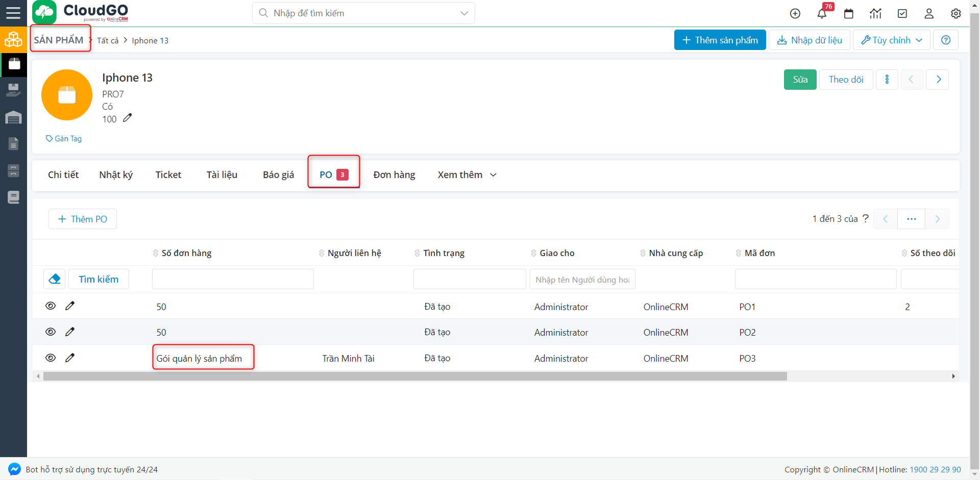Open the reports chart icon
Viewport: 980px width, 480px height.
click(x=875, y=14)
